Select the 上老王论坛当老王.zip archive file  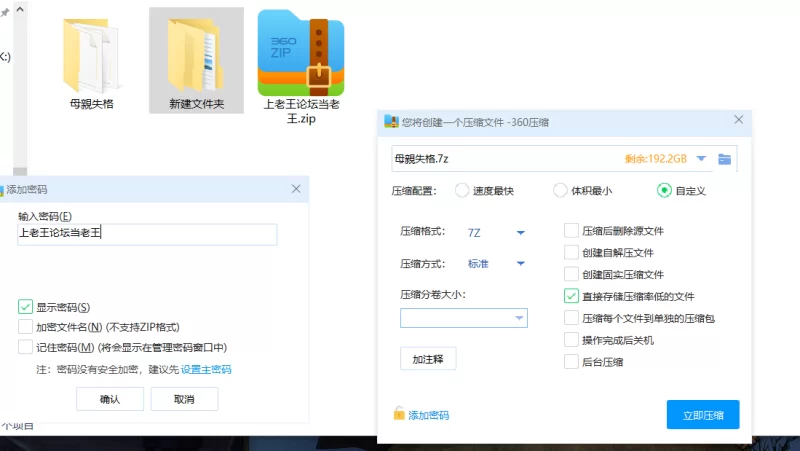(x=301, y=66)
